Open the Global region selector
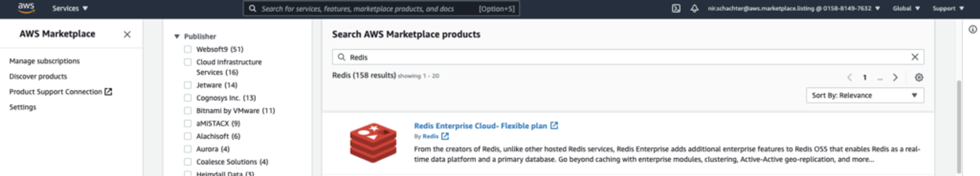 pos(906,8)
